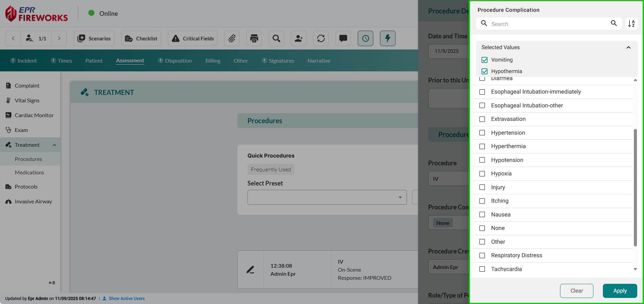Viewport: 644px width, 304px height.
Task: Open the Narrative tab
Action: point(319,61)
